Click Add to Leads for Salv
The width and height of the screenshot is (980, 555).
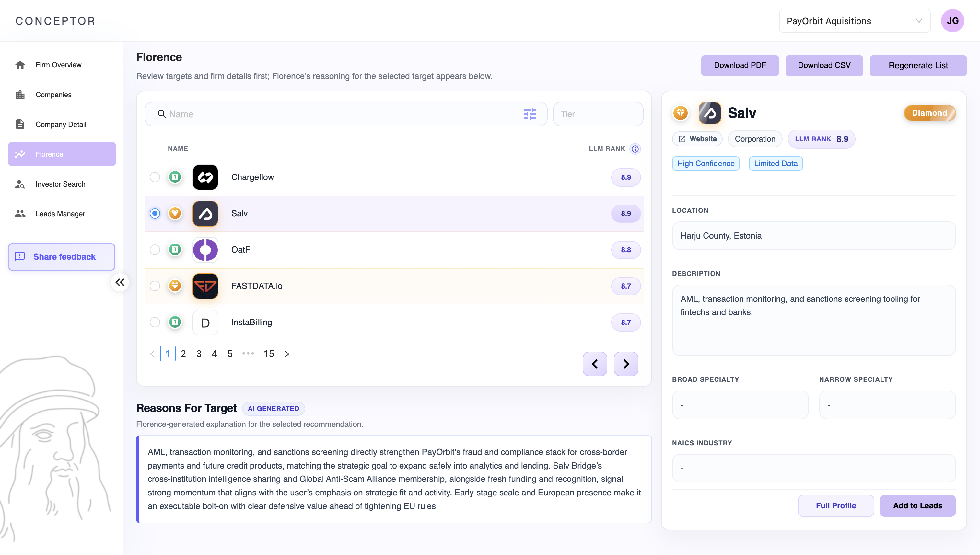(x=917, y=506)
